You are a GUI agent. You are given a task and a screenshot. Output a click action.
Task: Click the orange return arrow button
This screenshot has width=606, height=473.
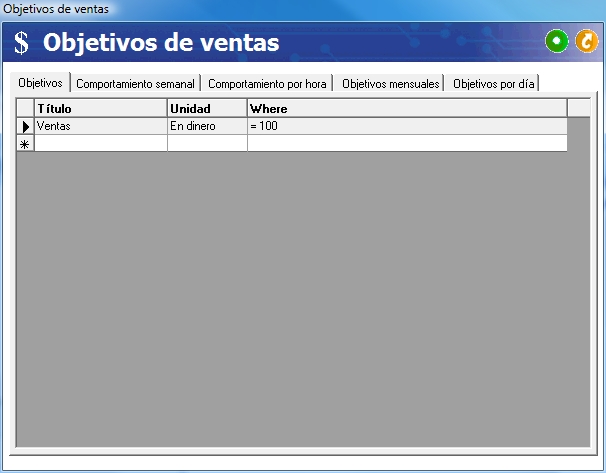tap(586, 42)
